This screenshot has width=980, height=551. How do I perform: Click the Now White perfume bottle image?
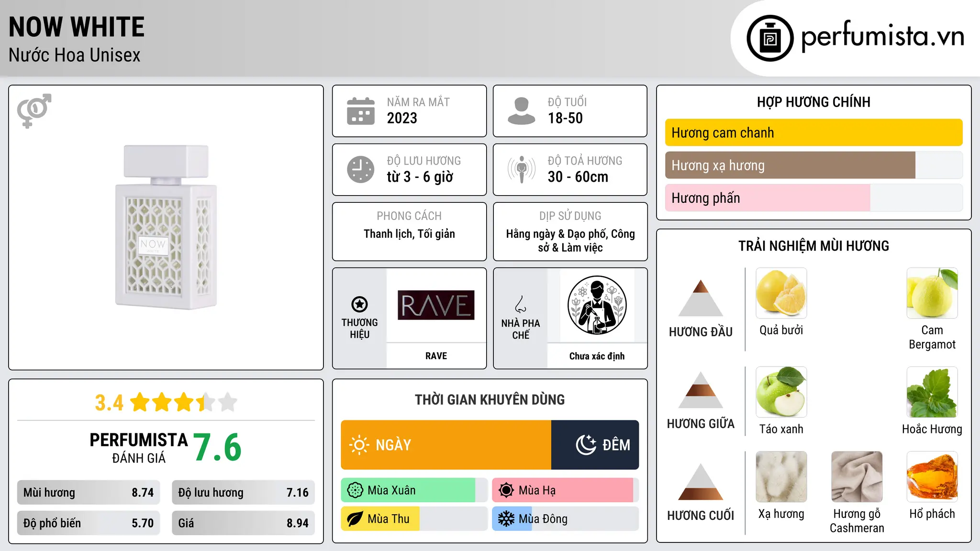coord(166,227)
